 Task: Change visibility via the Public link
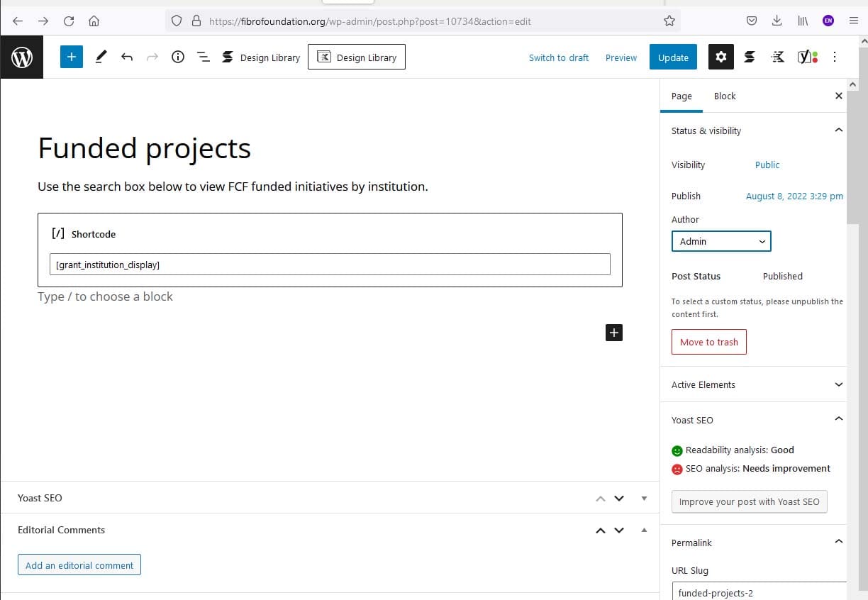pyautogui.click(x=767, y=165)
